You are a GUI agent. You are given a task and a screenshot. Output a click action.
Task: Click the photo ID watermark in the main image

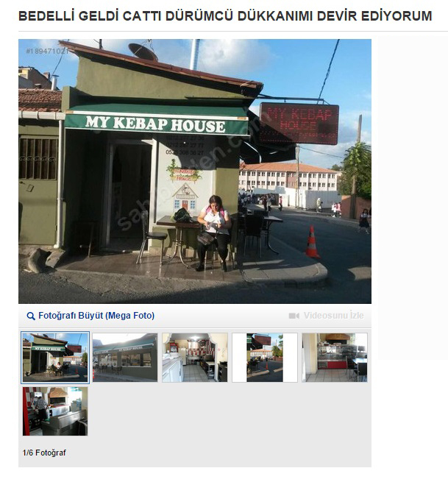47,52
